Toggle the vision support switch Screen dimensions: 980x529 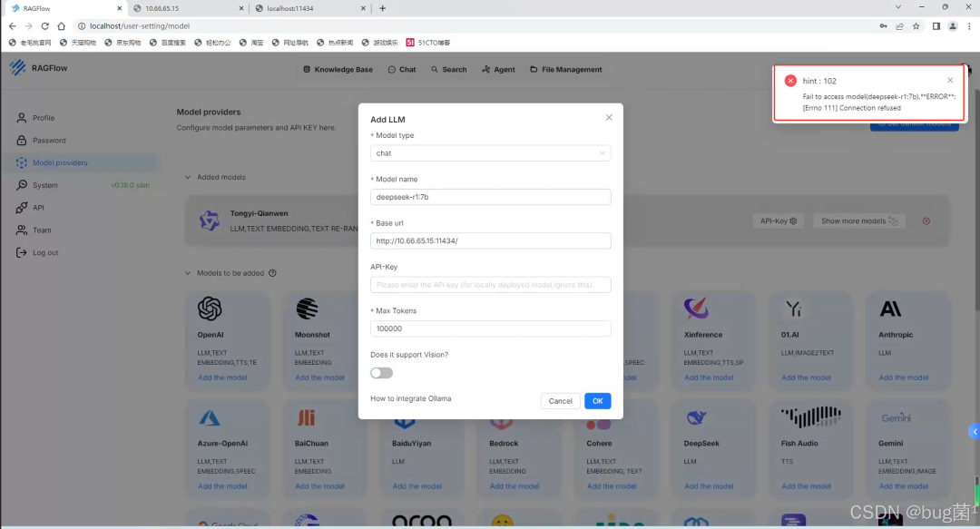(x=381, y=373)
